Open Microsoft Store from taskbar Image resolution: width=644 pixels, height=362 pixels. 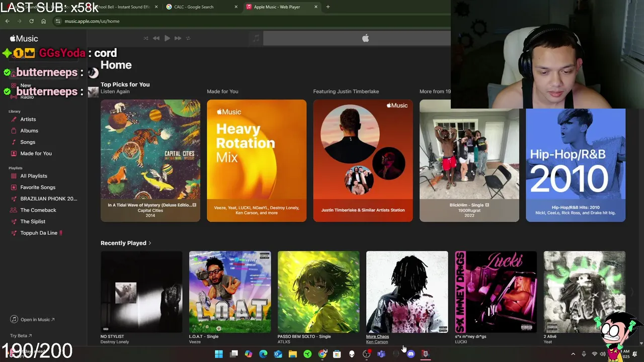click(337, 354)
